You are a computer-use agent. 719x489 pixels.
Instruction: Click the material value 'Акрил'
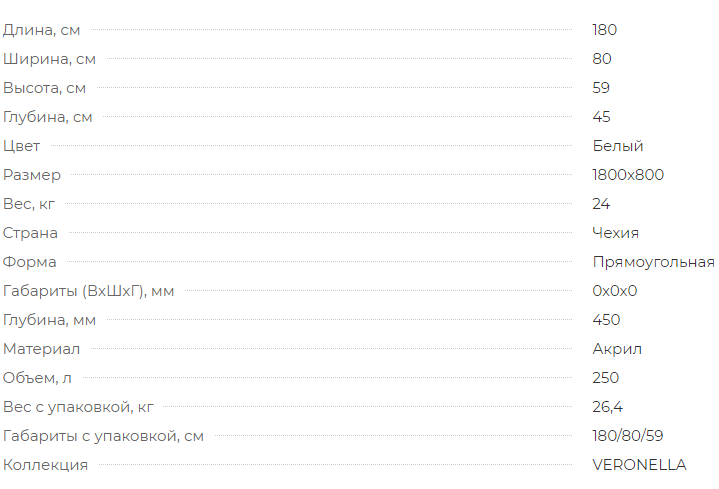617,349
